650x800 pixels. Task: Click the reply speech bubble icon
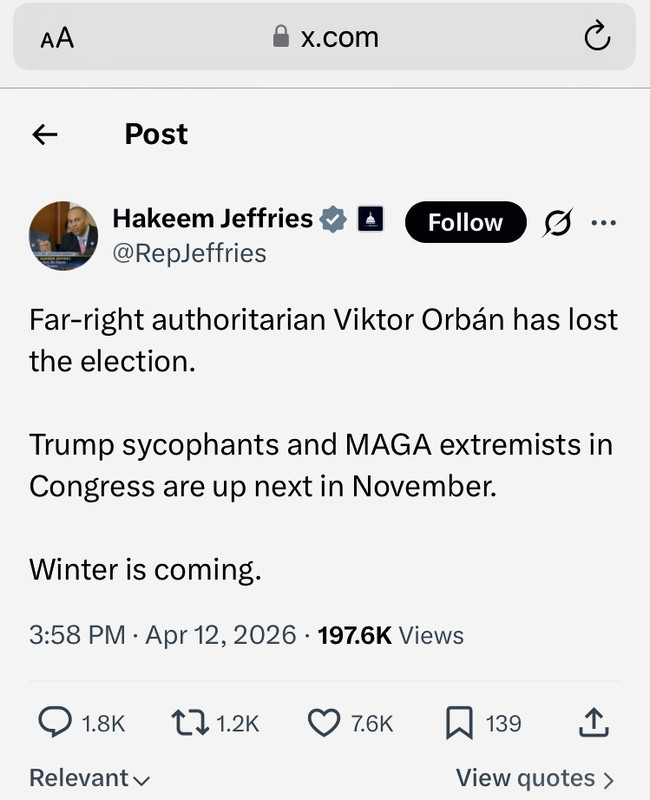click(x=55, y=722)
